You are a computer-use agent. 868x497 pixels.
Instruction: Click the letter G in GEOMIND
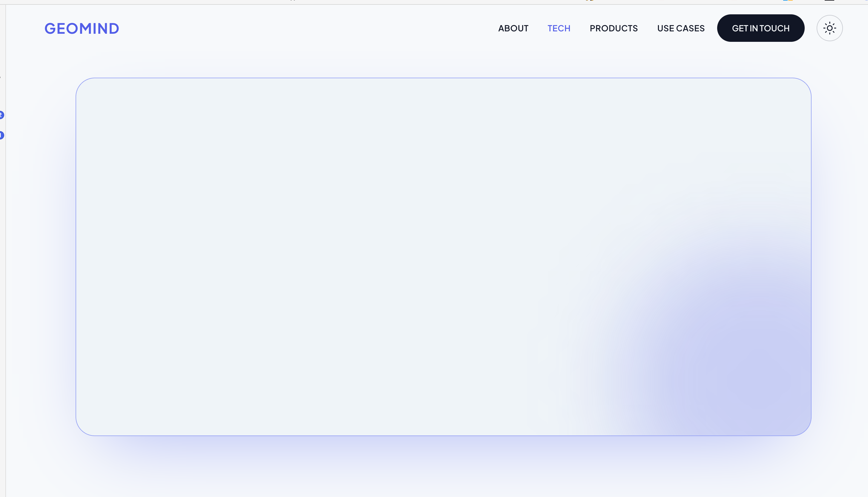coord(50,28)
